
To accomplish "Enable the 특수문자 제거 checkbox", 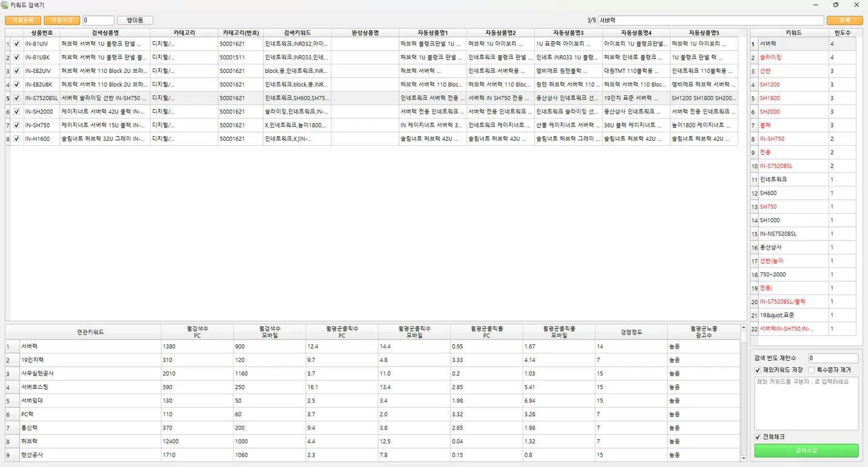I will pyautogui.click(x=812, y=370).
